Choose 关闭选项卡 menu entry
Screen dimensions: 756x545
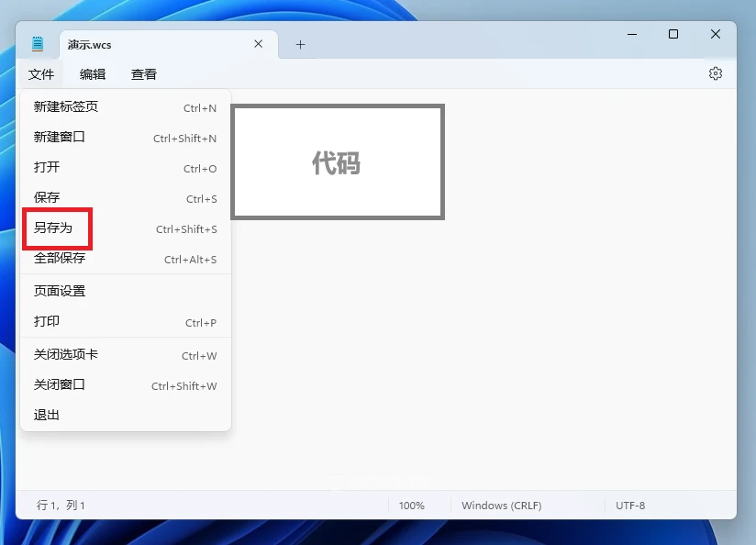(x=126, y=355)
